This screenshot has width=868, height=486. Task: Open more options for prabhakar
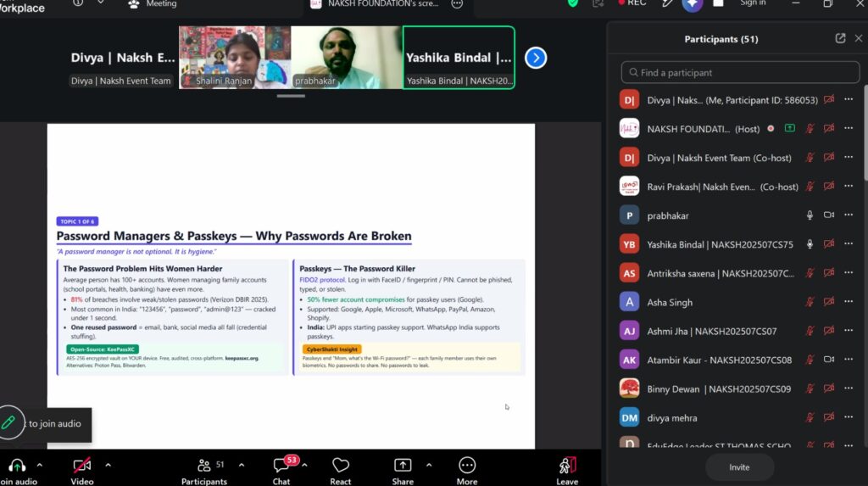coord(849,215)
